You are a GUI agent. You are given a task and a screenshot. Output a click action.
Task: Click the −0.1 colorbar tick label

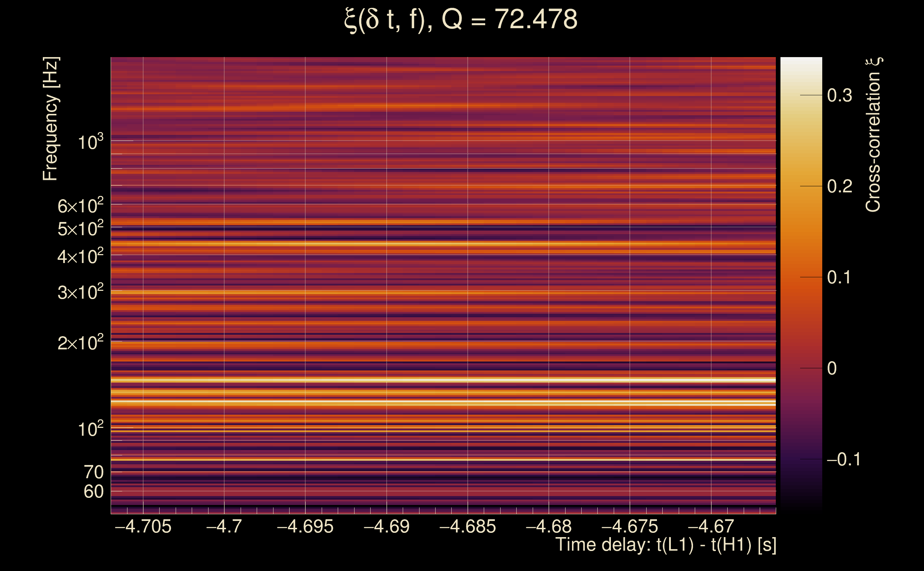pyautogui.click(x=843, y=460)
